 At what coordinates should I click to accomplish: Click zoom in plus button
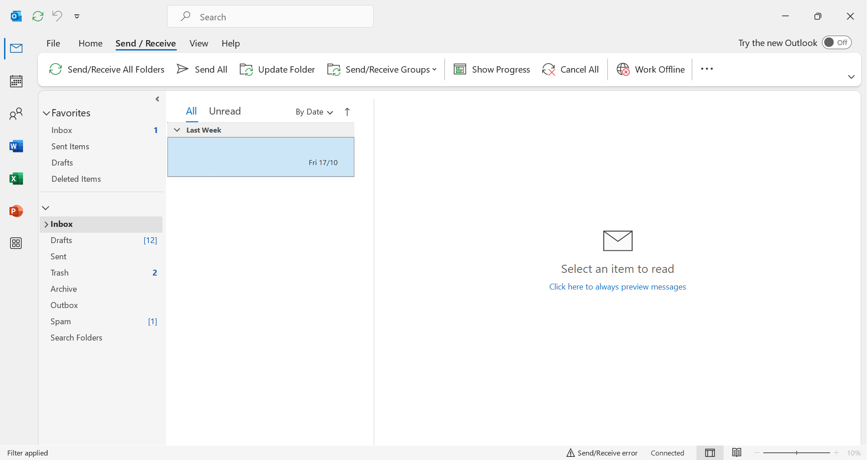click(836, 453)
